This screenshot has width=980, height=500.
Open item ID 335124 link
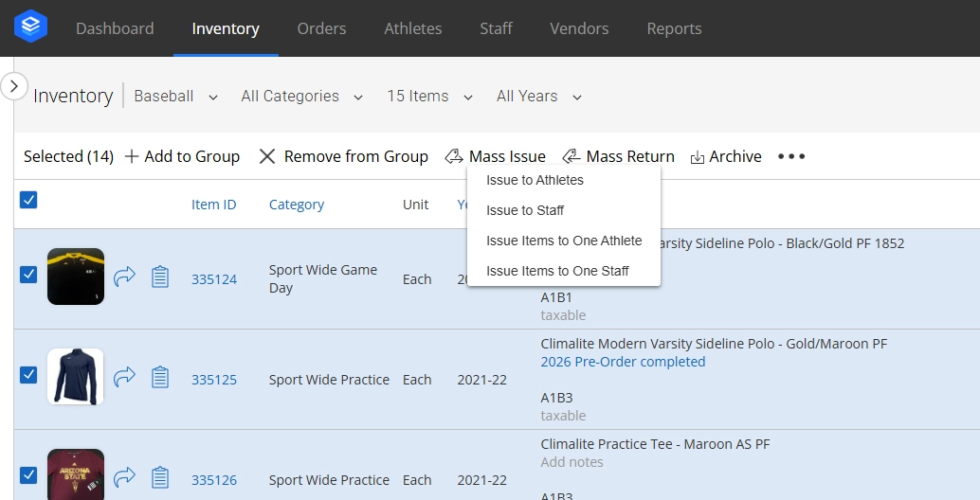(214, 279)
